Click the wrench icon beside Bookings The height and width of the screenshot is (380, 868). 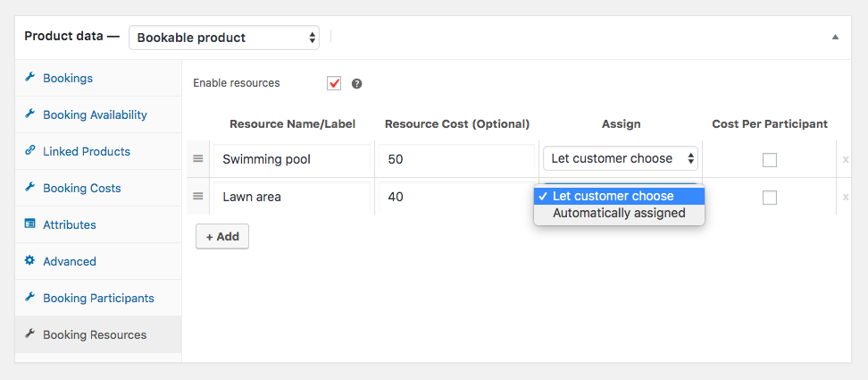click(29, 78)
